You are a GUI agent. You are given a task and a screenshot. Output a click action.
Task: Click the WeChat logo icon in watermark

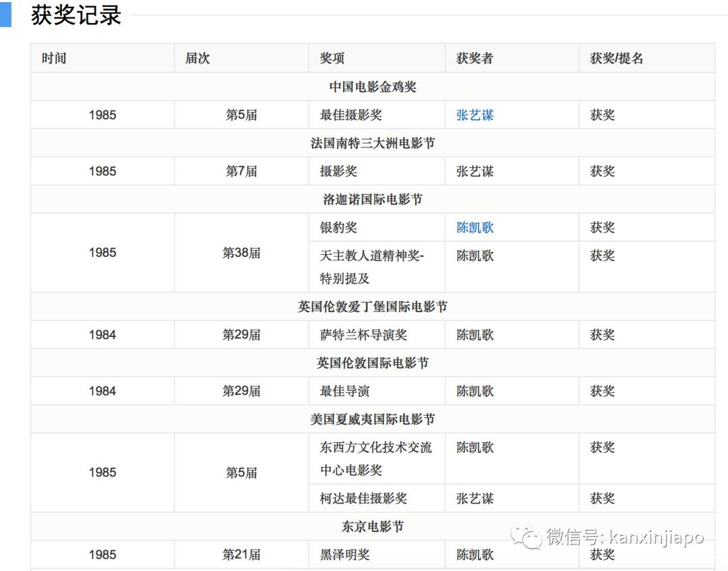click(x=525, y=537)
